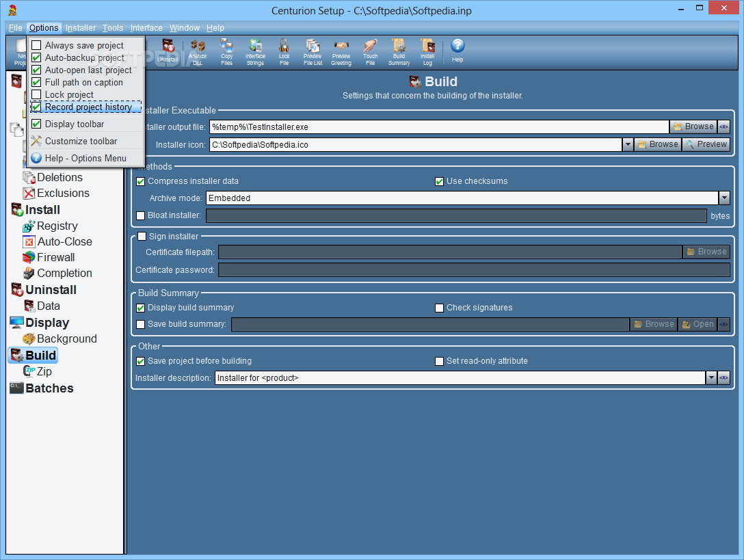Select Exclusions in the sidebar
The width and height of the screenshot is (744, 560).
[x=56, y=193]
